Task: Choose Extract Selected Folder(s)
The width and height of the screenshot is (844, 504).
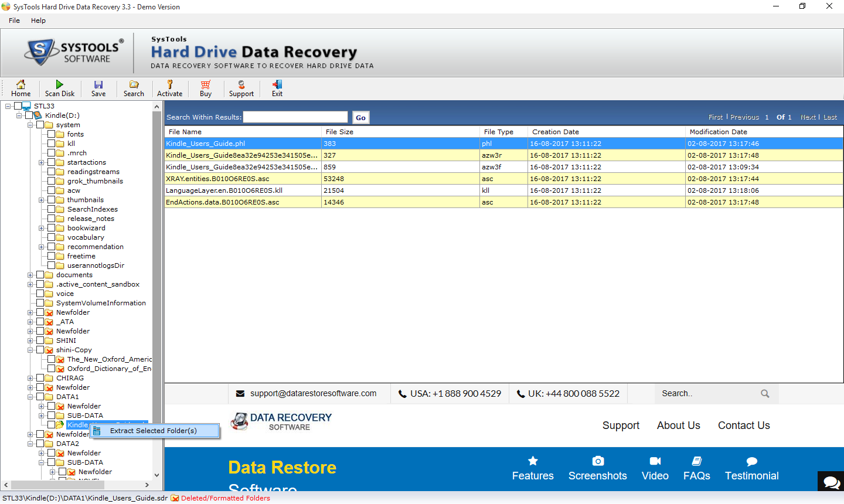Action: click(x=155, y=431)
